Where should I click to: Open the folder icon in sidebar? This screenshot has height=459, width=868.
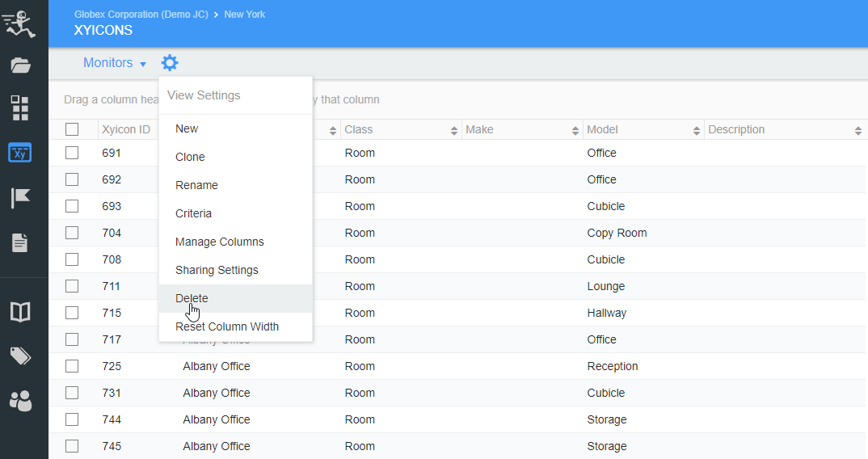(20, 65)
